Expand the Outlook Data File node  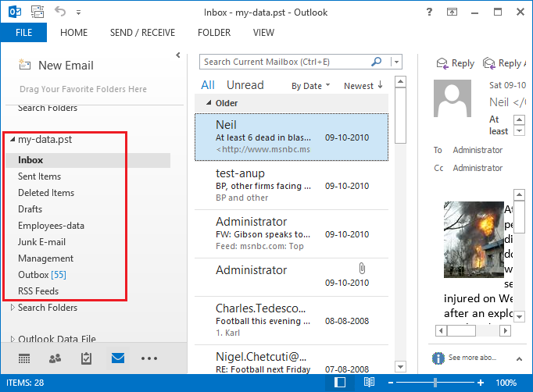pyautogui.click(x=13, y=339)
